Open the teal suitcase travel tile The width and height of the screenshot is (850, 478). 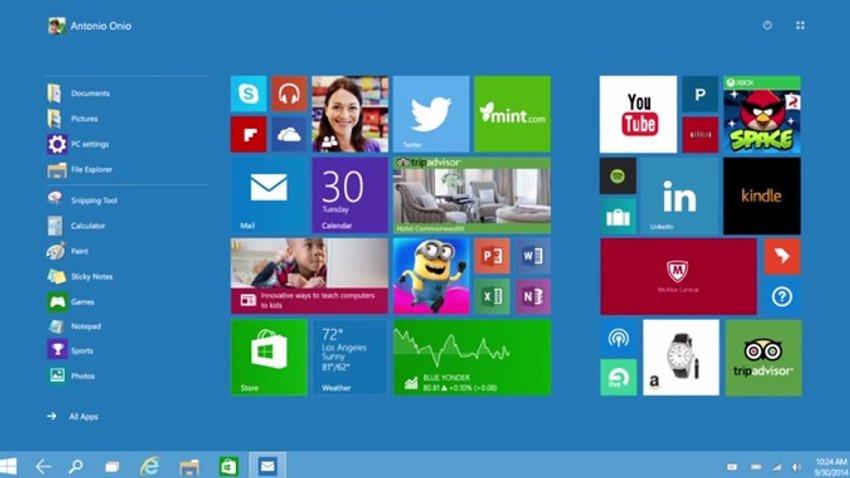618,217
